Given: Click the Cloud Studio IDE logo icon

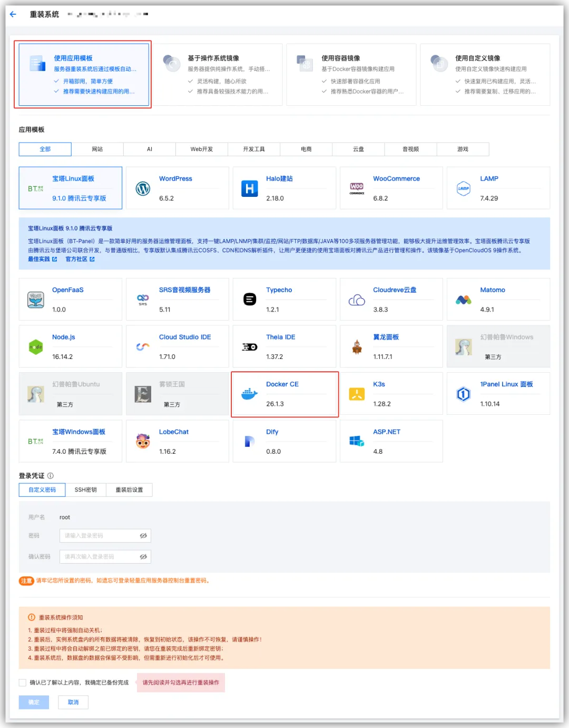Looking at the screenshot, I should 143,347.
